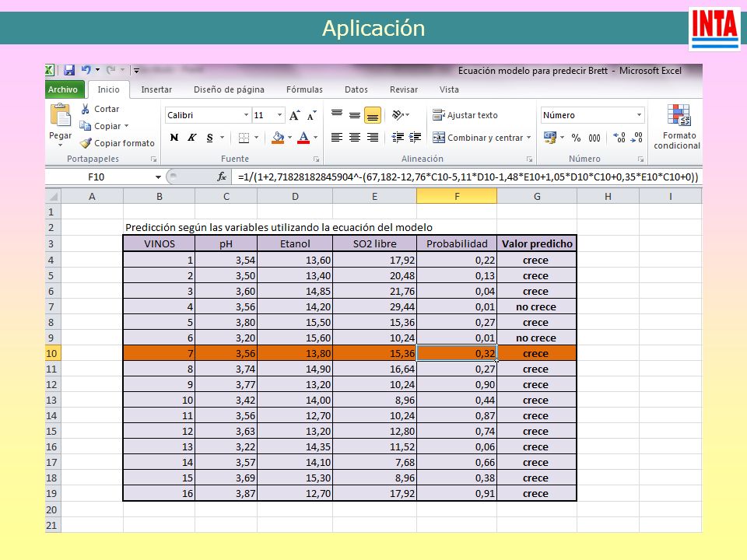
Task: Switch to the Revisar tab
Action: 404,89
